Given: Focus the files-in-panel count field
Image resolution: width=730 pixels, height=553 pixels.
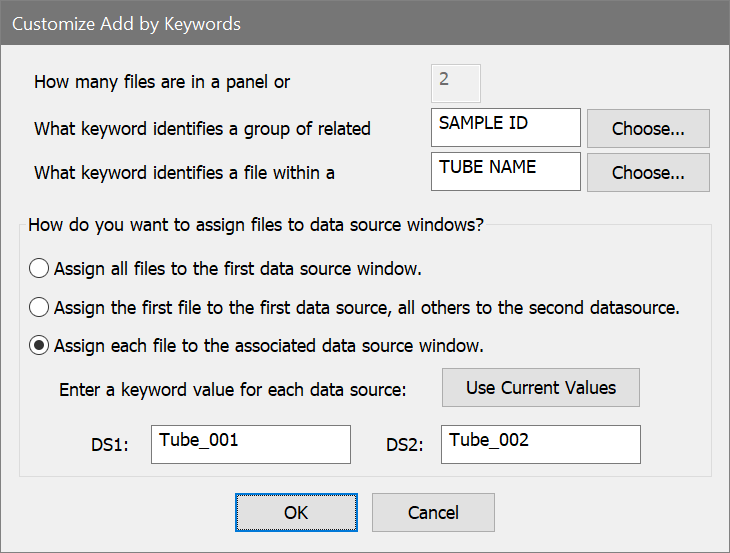Looking at the screenshot, I should (x=456, y=83).
